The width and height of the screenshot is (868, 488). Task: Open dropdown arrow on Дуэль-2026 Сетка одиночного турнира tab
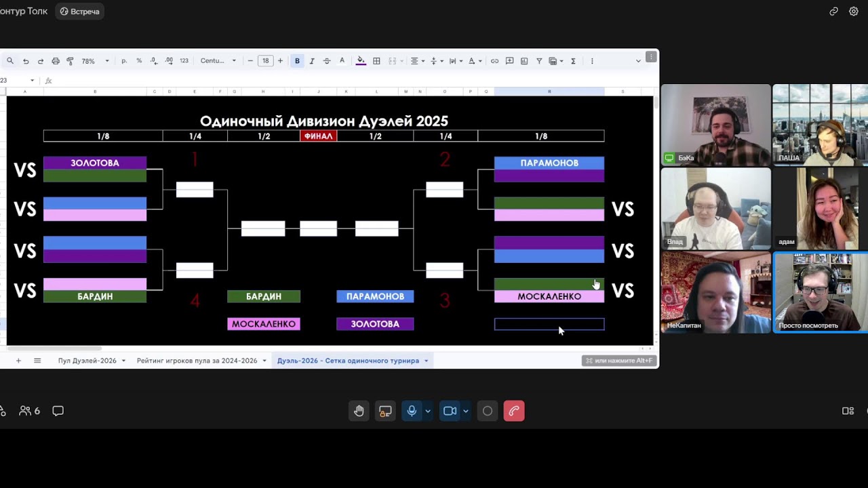pos(426,361)
